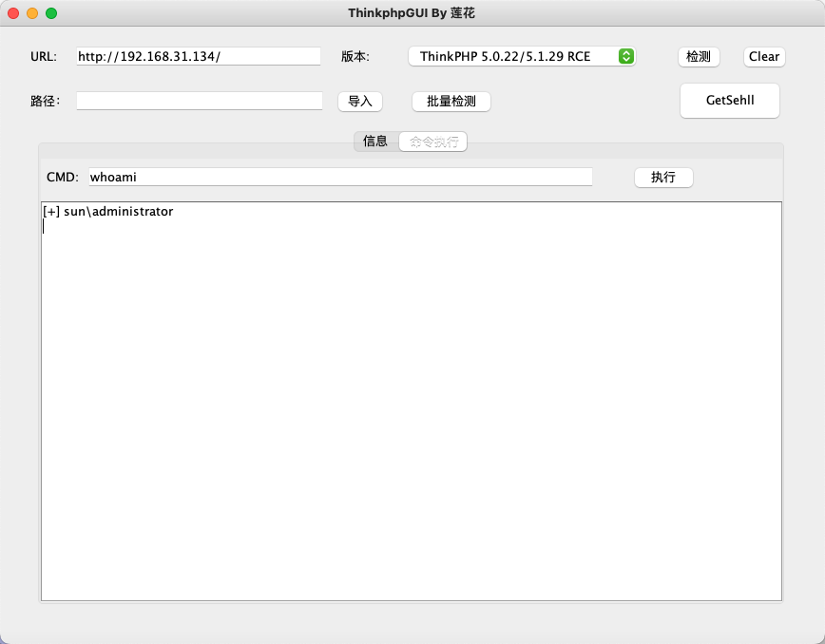The height and width of the screenshot is (644, 825).
Task: Focus the URL input field
Action: point(199,56)
